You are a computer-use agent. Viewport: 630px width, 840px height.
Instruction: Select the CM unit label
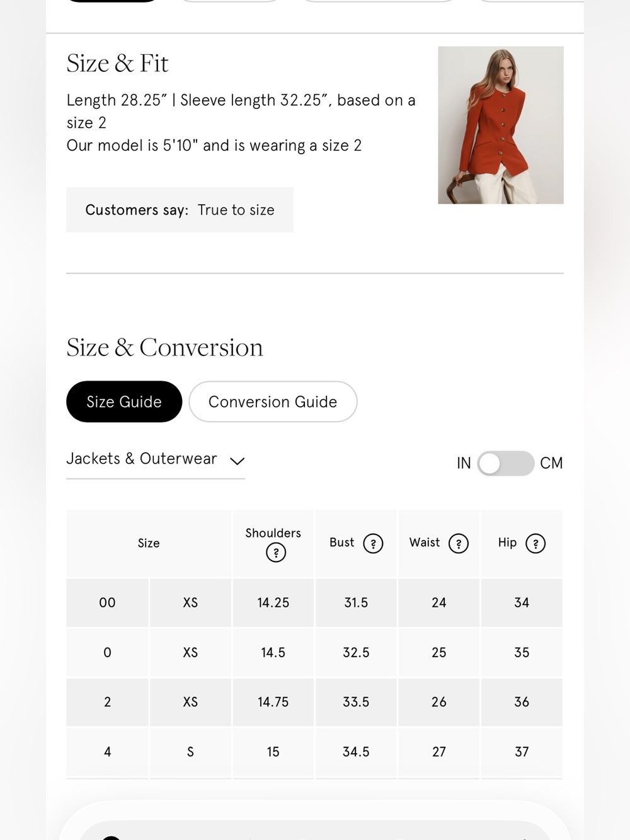[551, 463]
